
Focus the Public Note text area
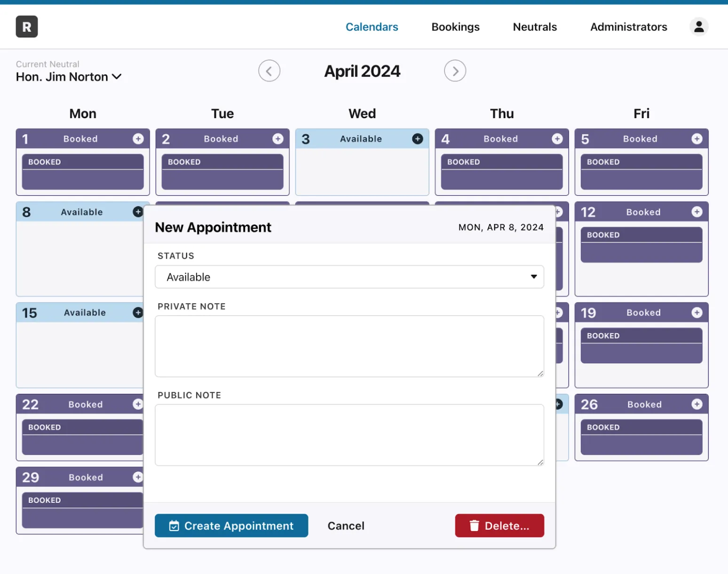coord(349,435)
